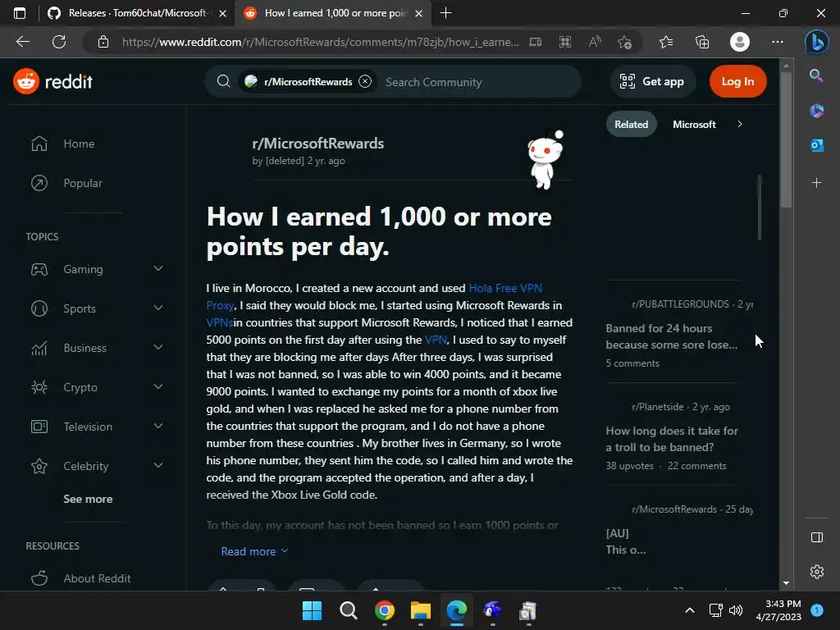Open Outlook in Edge sidebar
840x630 pixels.
816,145
